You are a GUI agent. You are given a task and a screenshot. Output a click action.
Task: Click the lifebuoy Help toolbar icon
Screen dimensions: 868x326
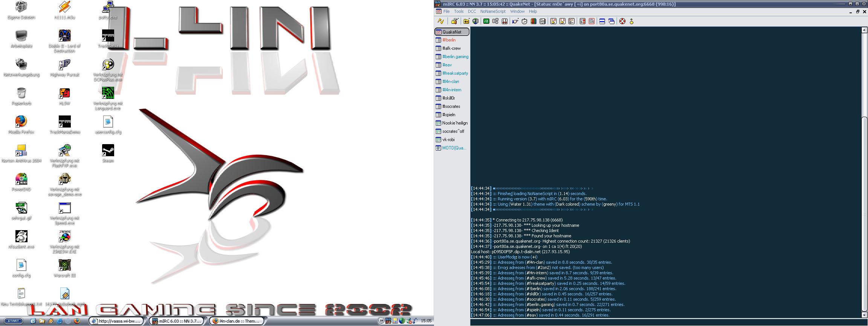(622, 22)
